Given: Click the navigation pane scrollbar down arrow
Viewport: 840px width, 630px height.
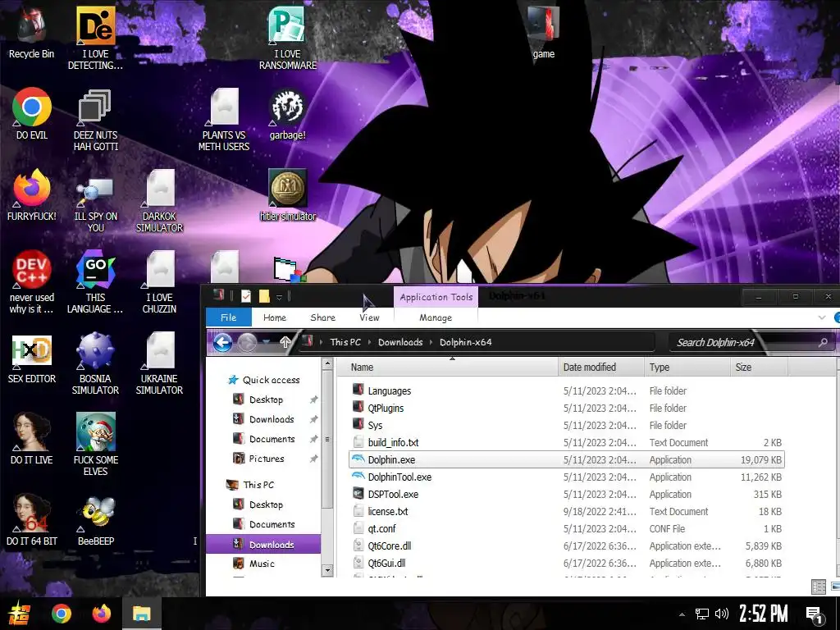Looking at the screenshot, I should coord(327,571).
